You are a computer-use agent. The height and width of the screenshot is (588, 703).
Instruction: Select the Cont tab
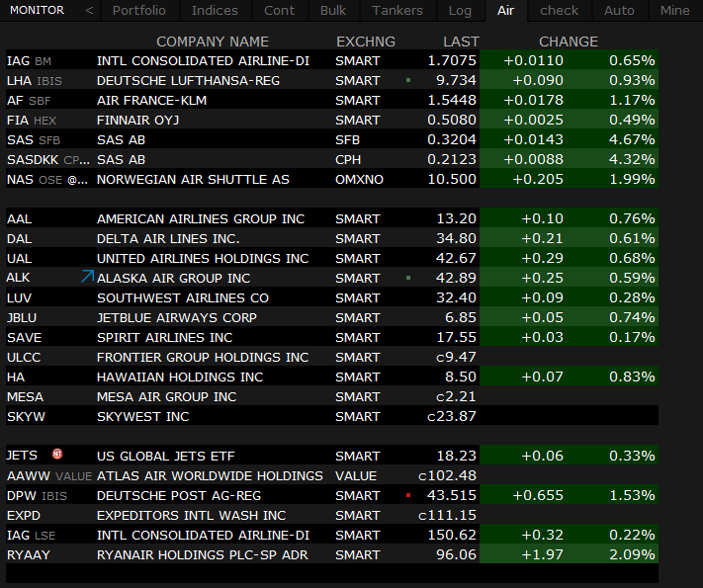[279, 10]
